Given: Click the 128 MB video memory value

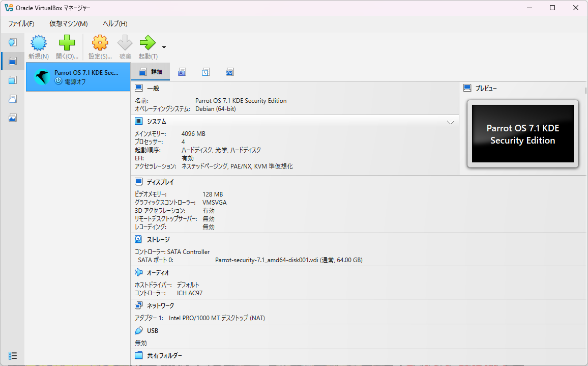Looking at the screenshot, I should [x=213, y=194].
